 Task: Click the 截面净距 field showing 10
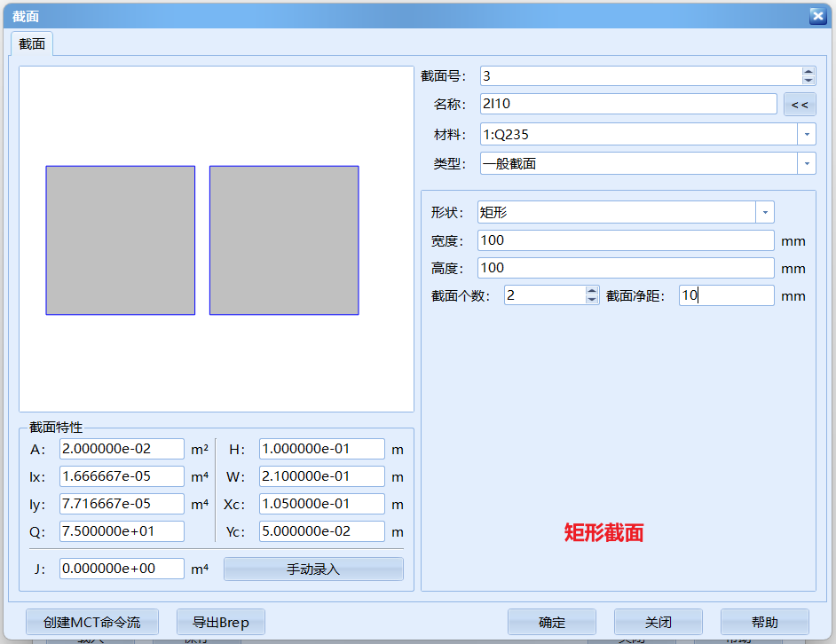pos(726,295)
